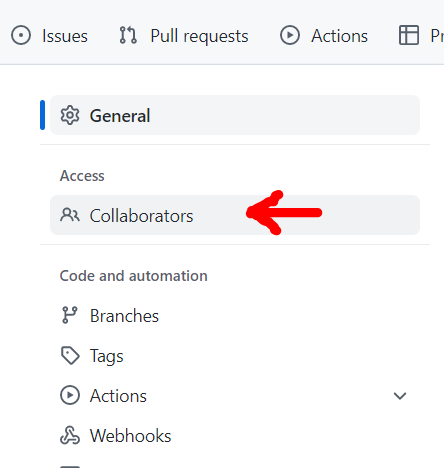Select General settings page

(235, 115)
